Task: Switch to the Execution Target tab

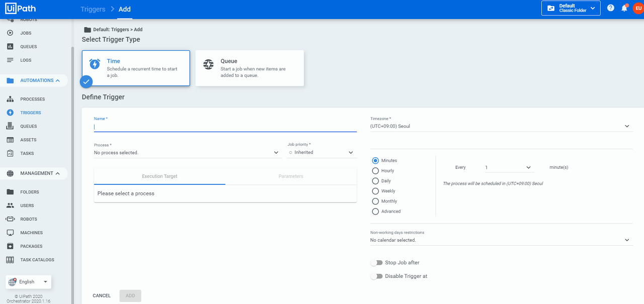Action: coord(159,176)
